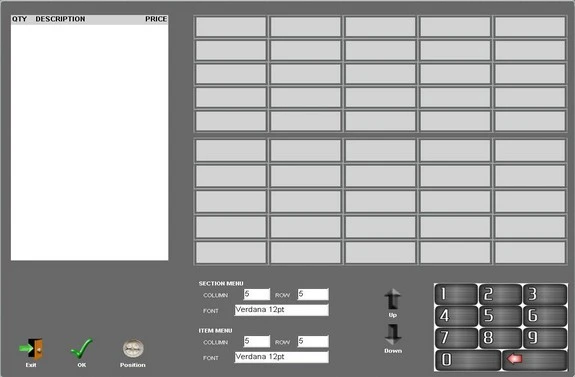Select the Section Menu COLUMN field
The width and height of the screenshot is (575, 377).
pyautogui.click(x=257, y=294)
